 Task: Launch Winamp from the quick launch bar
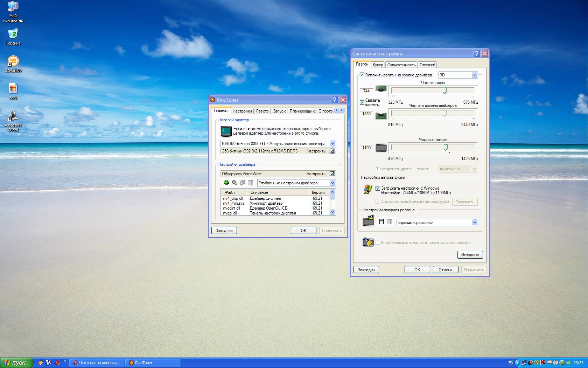point(41,363)
